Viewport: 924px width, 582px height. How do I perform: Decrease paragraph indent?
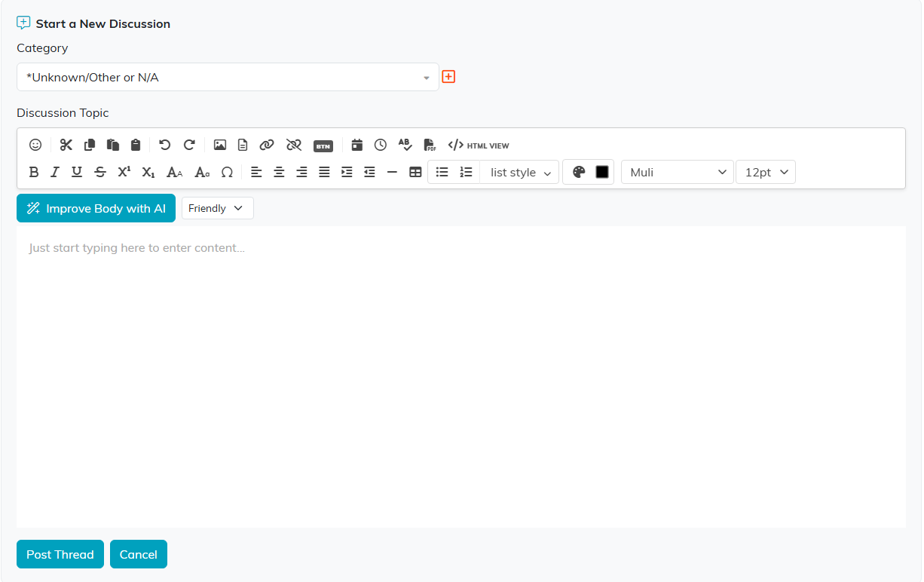point(369,172)
